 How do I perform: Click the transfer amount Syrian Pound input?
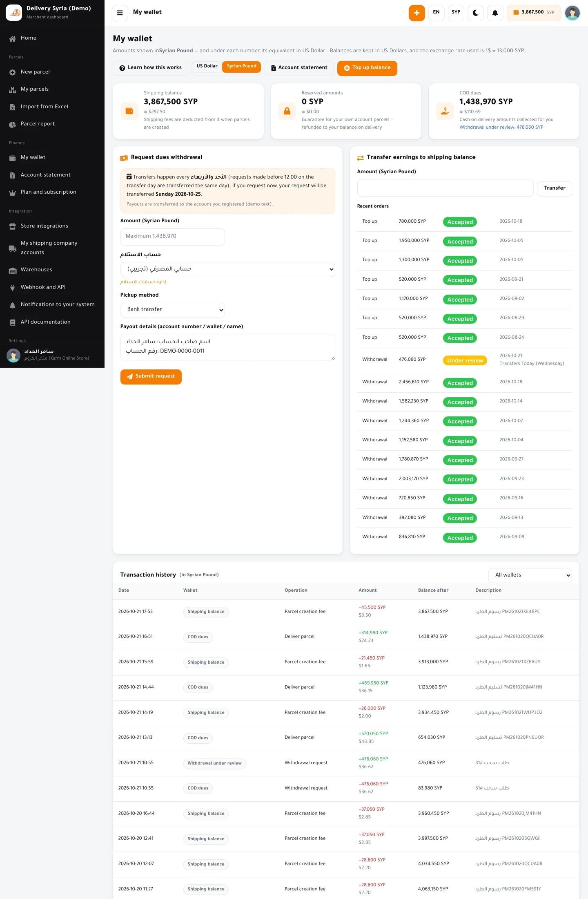(x=445, y=188)
